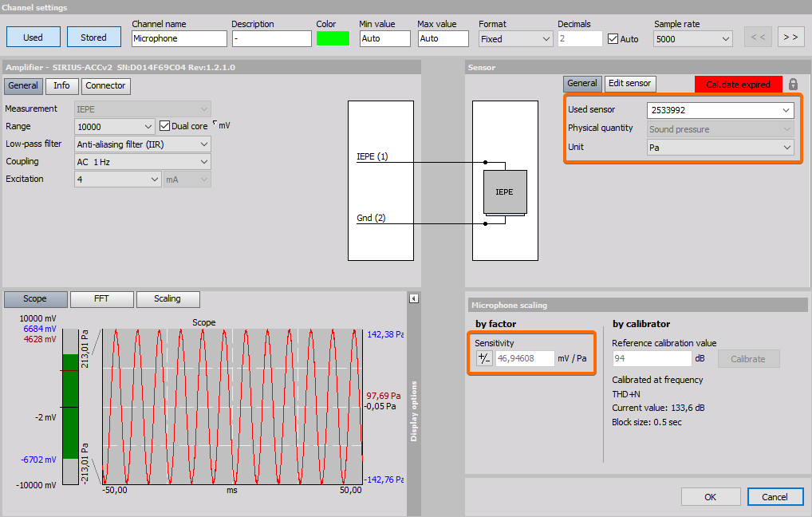Uncheck the Dual core checkbox
This screenshot has height=517, width=812.
point(164,126)
